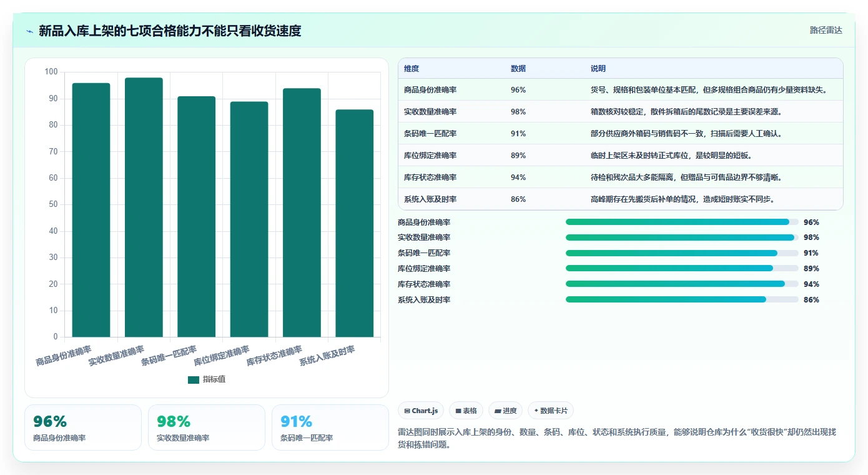868x475 pixels.
Task: Click the lightning icon beside the title
Action: 29,31
